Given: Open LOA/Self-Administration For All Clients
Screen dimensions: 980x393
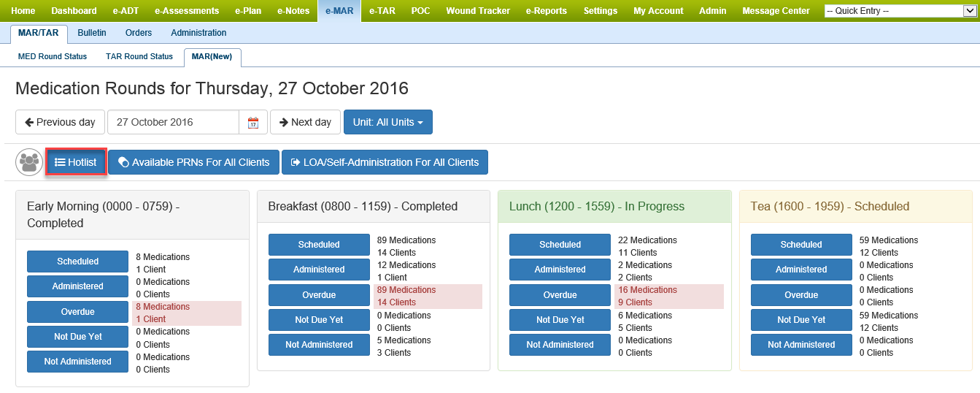Looking at the screenshot, I should click(x=385, y=162).
